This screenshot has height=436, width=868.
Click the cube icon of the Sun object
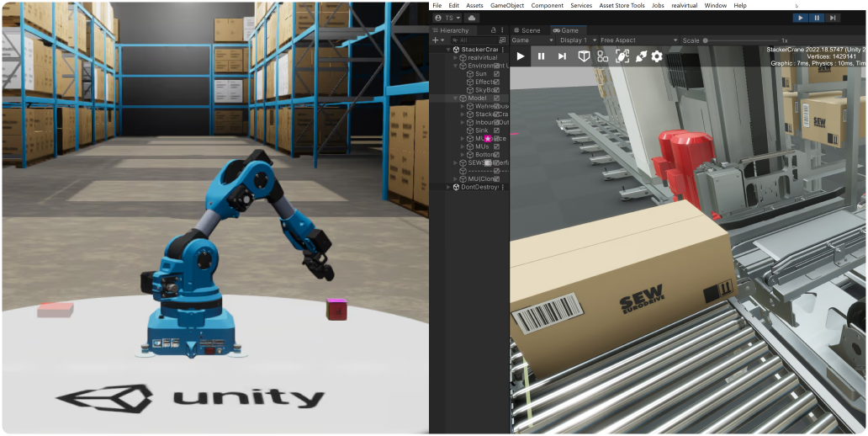pyautogui.click(x=470, y=74)
